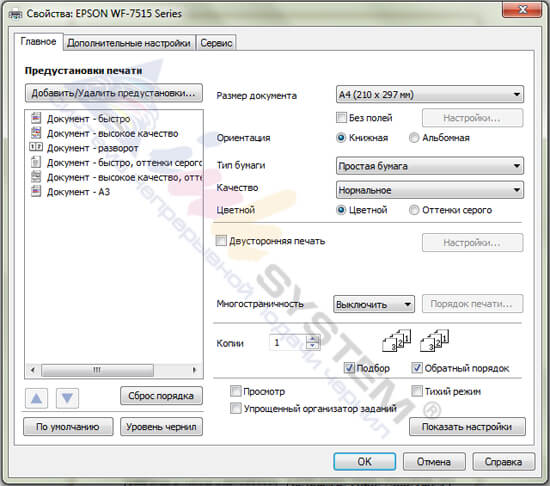Enable the 'Просмотр' preview checkbox
The width and height of the screenshot is (550, 486).
pyautogui.click(x=236, y=391)
